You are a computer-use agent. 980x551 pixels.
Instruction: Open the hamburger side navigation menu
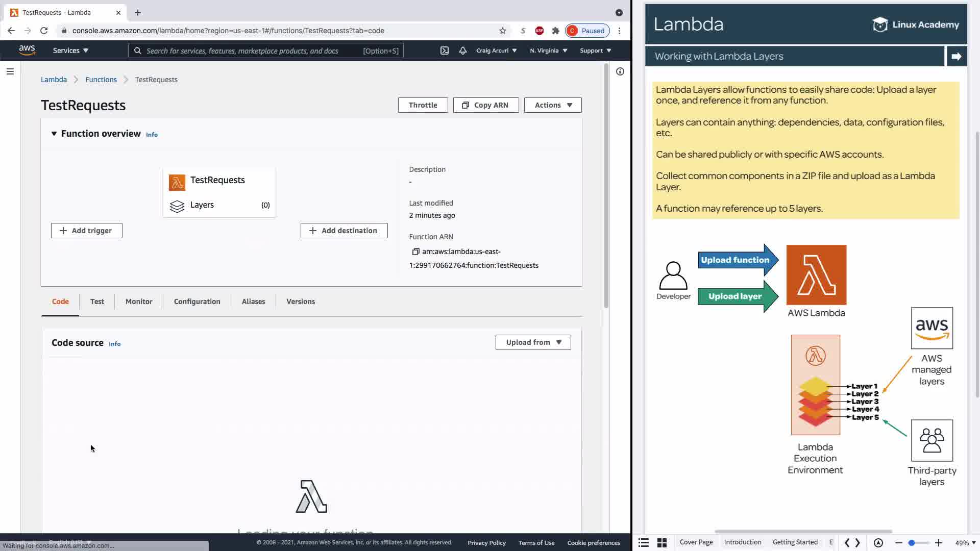tap(10, 71)
